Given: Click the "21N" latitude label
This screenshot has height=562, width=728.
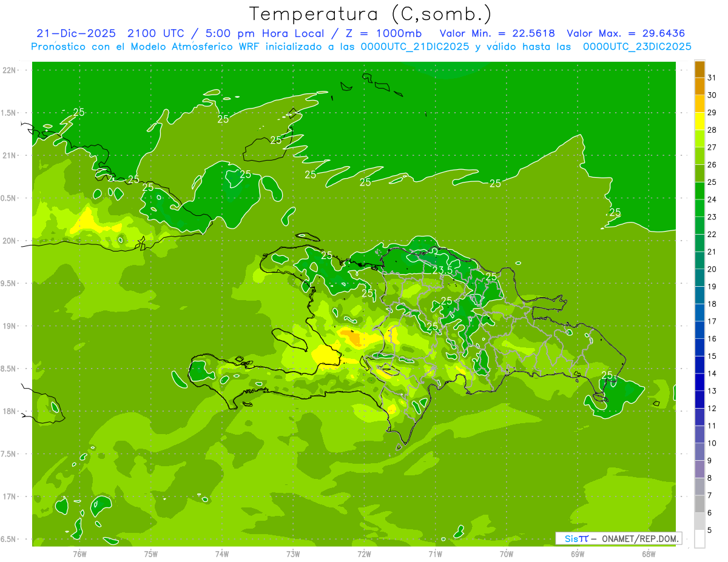Looking at the screenshot, I should click(x=9, y=155).
